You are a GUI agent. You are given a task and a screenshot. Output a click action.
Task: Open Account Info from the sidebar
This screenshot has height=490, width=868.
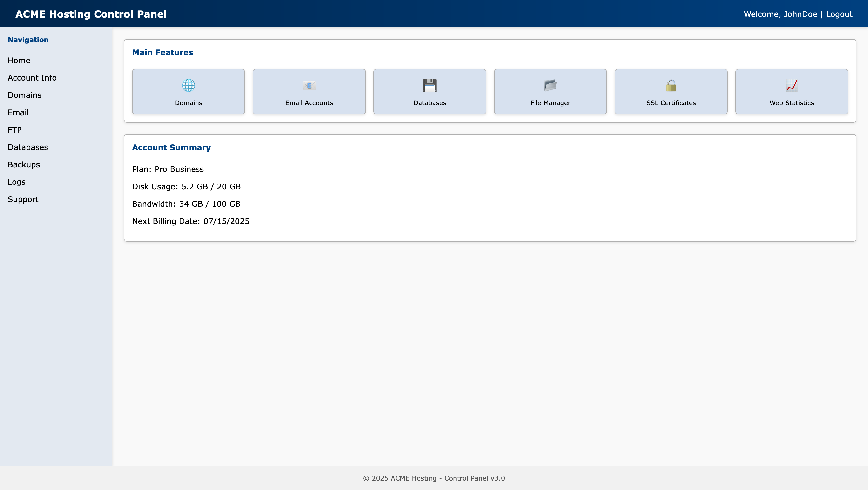32,77
